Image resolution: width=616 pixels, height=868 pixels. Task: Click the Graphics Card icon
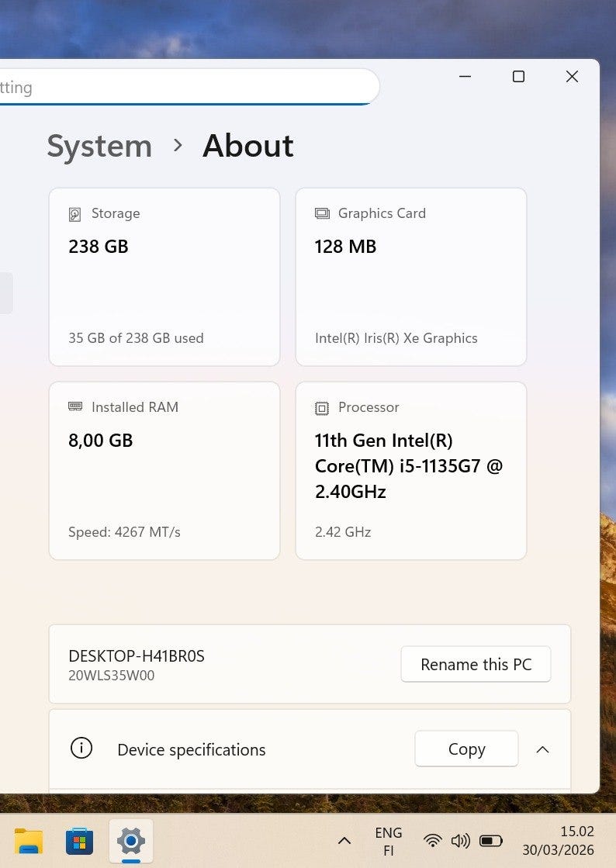(322, 213)
